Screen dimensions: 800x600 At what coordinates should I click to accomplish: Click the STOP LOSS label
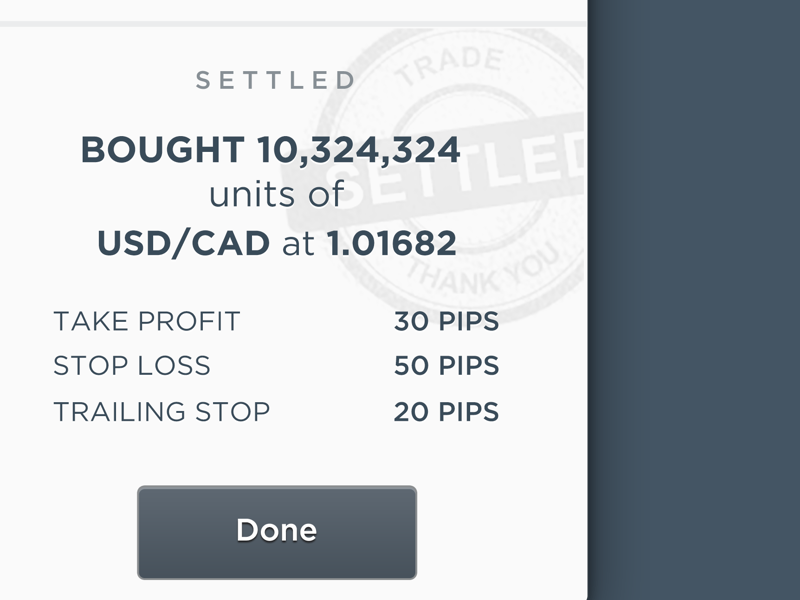[131, 365]
